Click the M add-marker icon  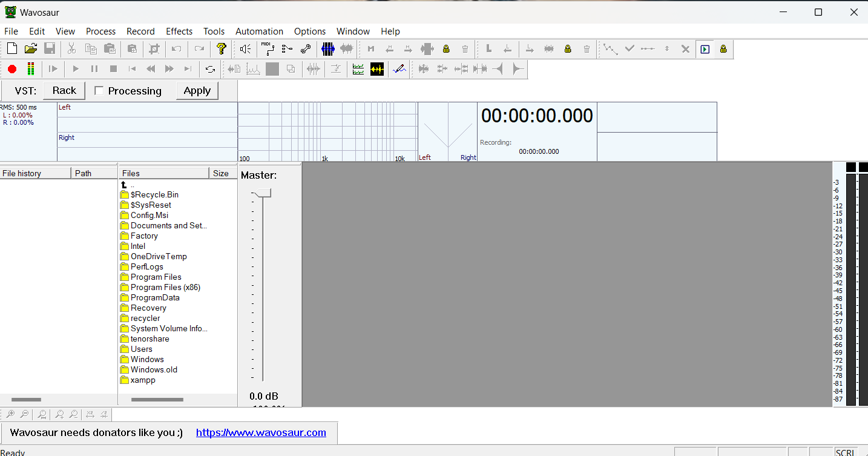371,49
